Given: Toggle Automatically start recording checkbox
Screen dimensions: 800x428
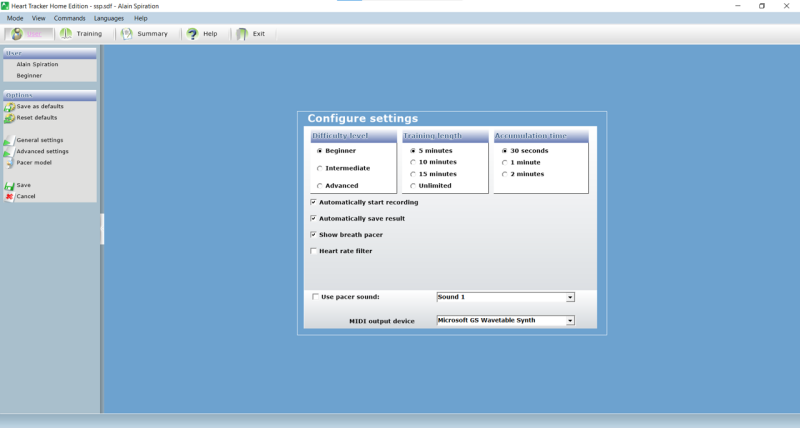Looking at the screenshot, I should (313, 202).
